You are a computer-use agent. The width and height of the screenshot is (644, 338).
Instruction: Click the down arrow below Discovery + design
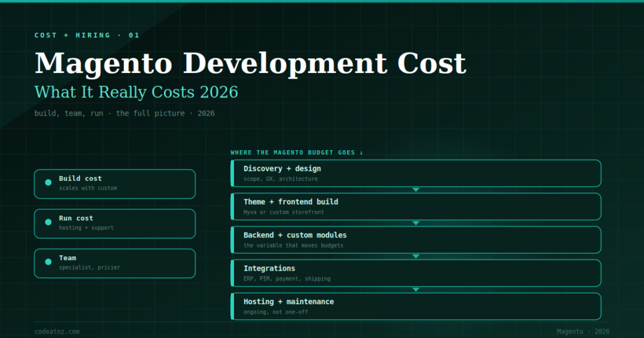pyautogui.click(x=416, y=190)
